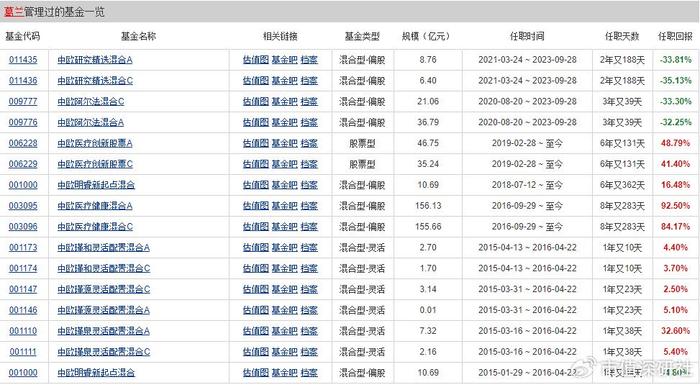Open fund code 011436 link
Image resolution: width=700 pixels, height=385 pixels.
coord(23,81)
